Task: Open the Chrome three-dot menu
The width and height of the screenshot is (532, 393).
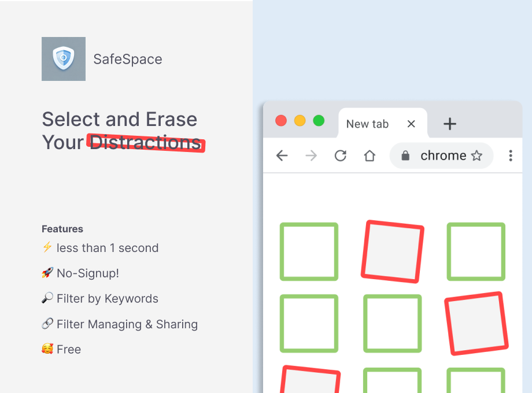Action: pyautogui.click(x=511, y=155)
